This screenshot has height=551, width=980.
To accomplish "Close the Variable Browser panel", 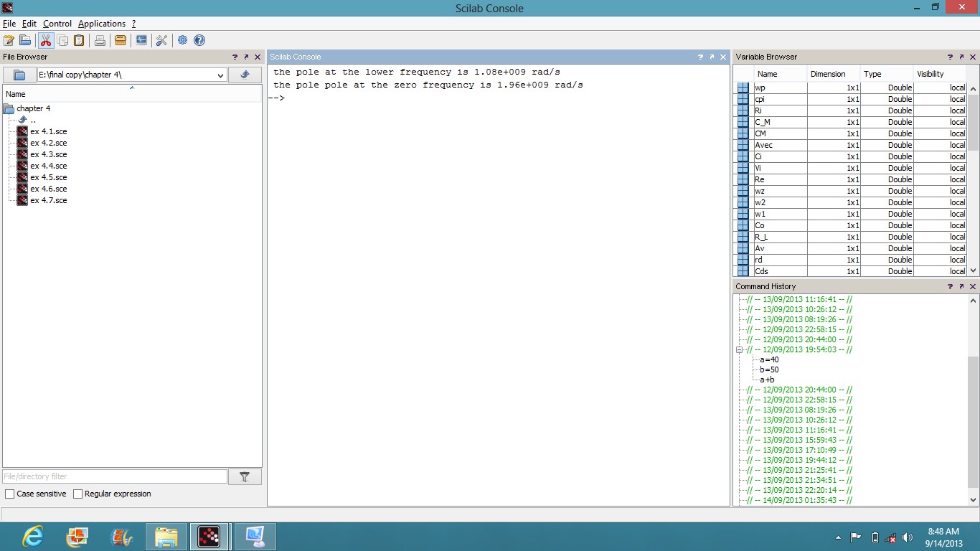I will (973, 57).
